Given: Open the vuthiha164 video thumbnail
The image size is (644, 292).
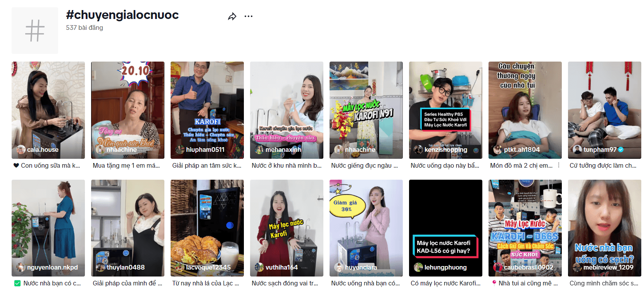Looking at the screenshot, I should (x=287, y=228).
